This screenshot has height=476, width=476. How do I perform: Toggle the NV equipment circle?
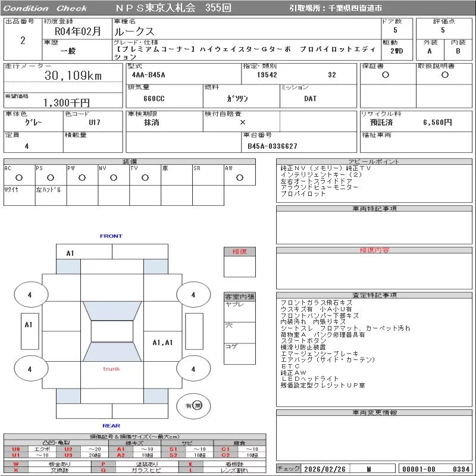(114, 177)
